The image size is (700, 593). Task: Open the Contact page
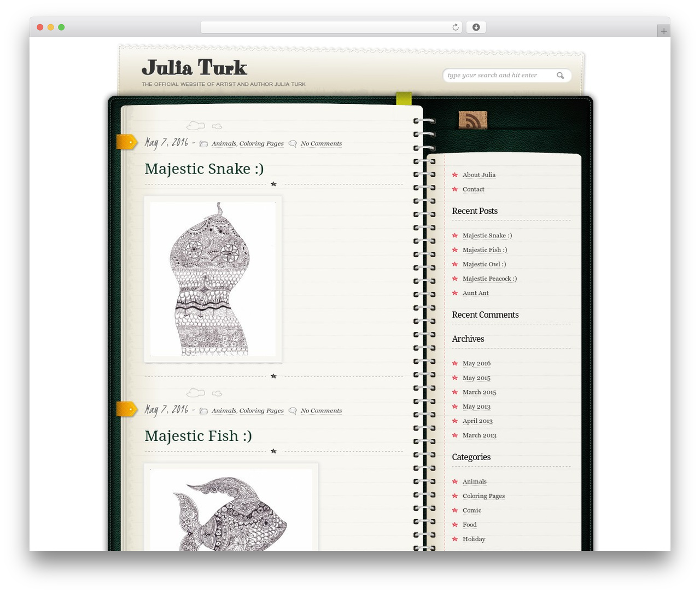tap(474, 189)
